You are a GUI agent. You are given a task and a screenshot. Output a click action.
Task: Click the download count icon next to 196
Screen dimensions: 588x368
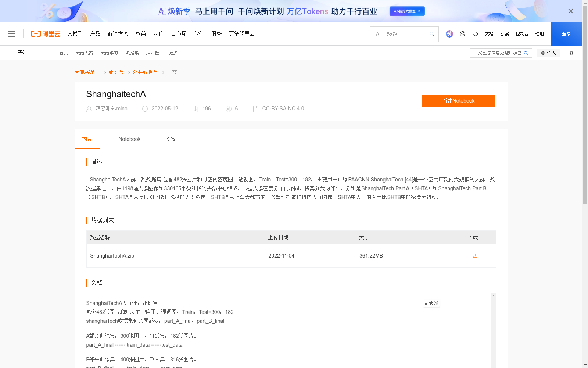(196, 109)
